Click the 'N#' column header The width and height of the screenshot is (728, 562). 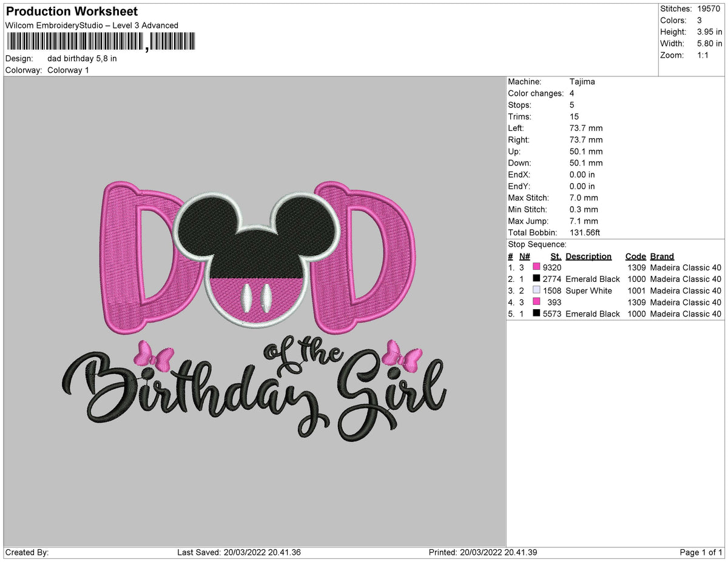[x=525, y=256]
